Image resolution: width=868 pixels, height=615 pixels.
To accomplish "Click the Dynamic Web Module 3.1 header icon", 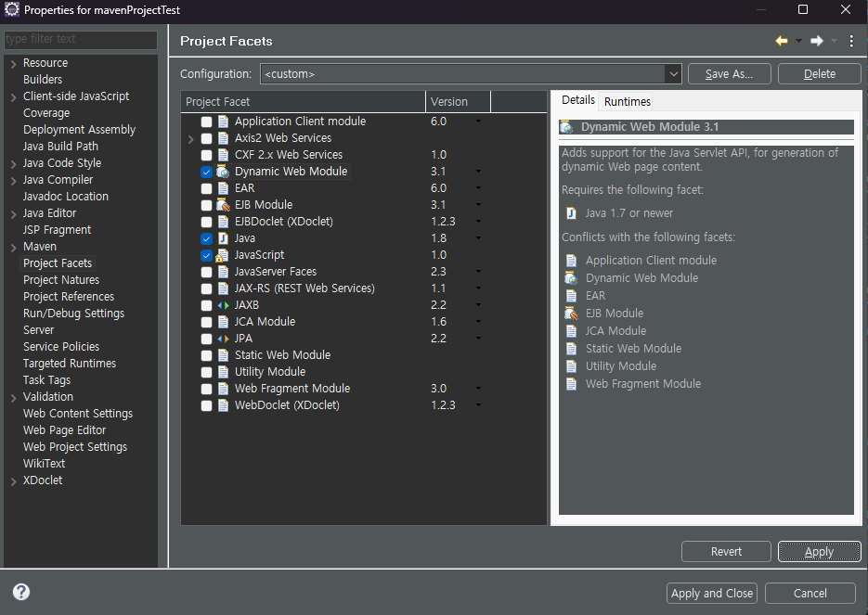I will point(566,127).
